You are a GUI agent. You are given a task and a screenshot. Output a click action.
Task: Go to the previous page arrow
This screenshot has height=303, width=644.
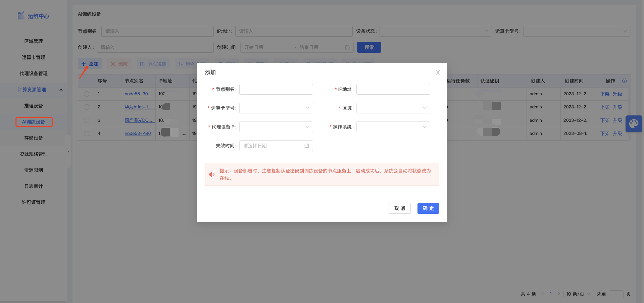point(543,294)
